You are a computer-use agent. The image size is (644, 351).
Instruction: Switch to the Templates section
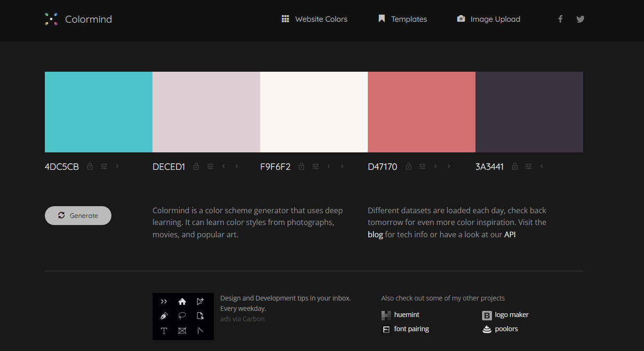tap(402, 19)
